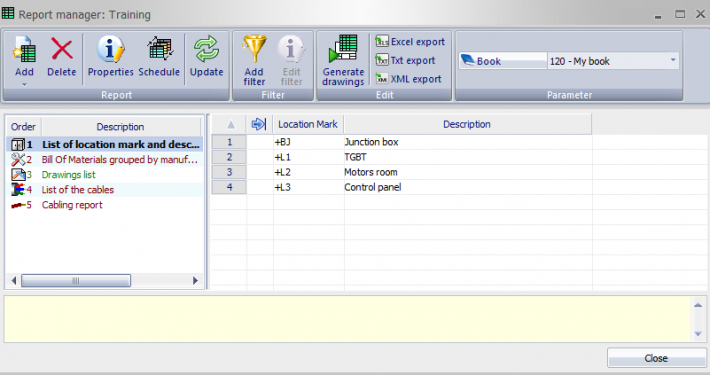This screenshot has height=375, width=710.
Task: Click the report list horizontal scrollbar thumb
Action: click(x=76, y=281)
